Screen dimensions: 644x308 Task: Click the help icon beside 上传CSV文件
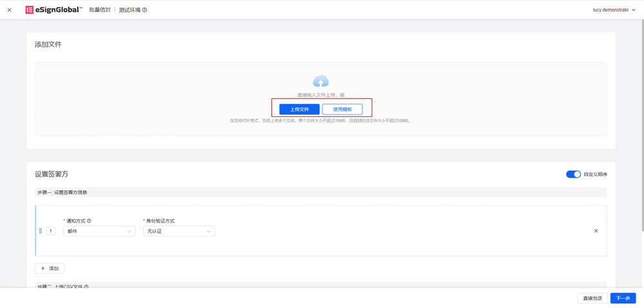[86, 287]
